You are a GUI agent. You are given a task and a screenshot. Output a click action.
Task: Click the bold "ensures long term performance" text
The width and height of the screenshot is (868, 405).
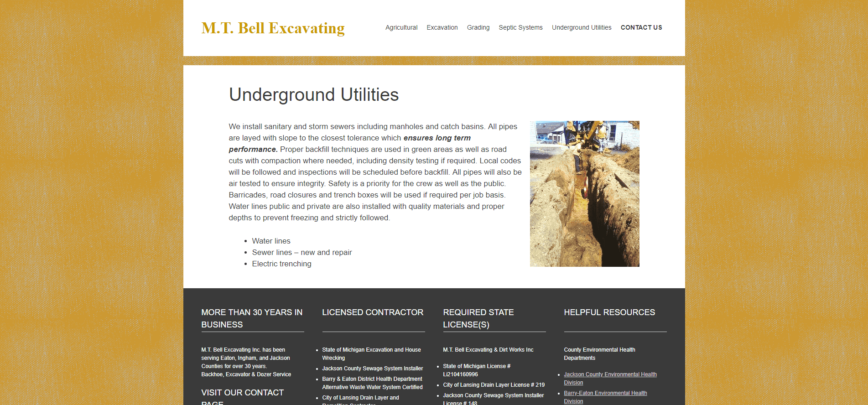coord(437,138)
